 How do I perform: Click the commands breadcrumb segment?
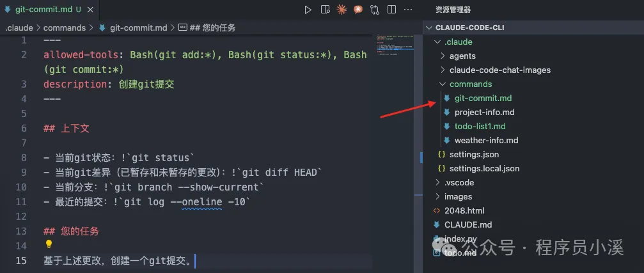[65, 28]
